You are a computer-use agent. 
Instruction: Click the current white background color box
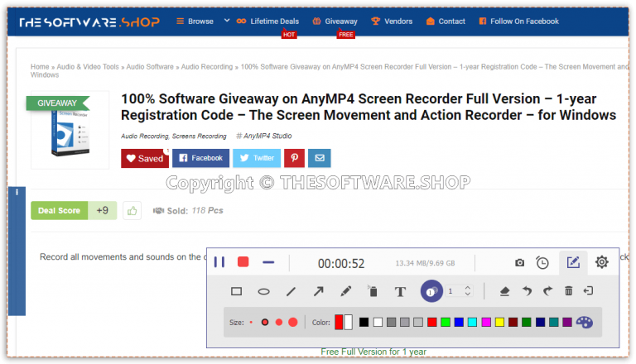point(348,323)
